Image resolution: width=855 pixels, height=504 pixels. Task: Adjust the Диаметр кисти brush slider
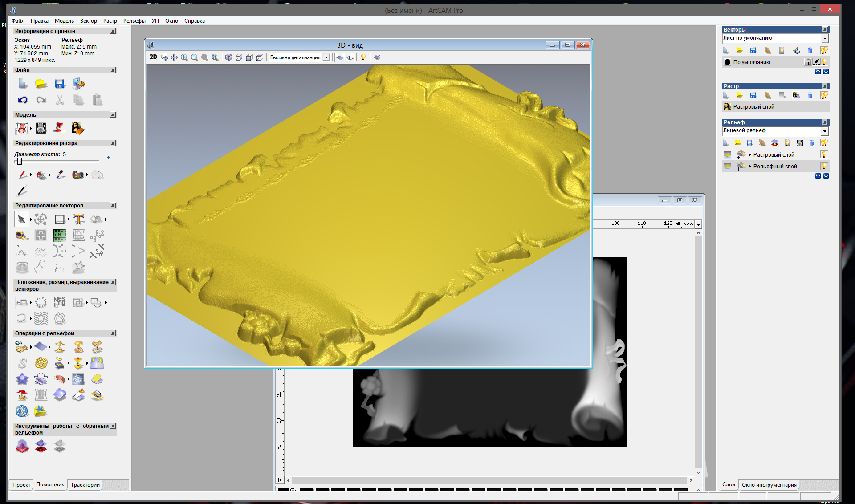20,161
